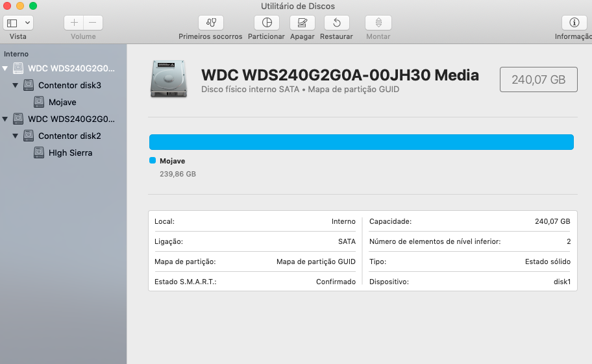Click the Número de elementos value 2

point(569,241)
